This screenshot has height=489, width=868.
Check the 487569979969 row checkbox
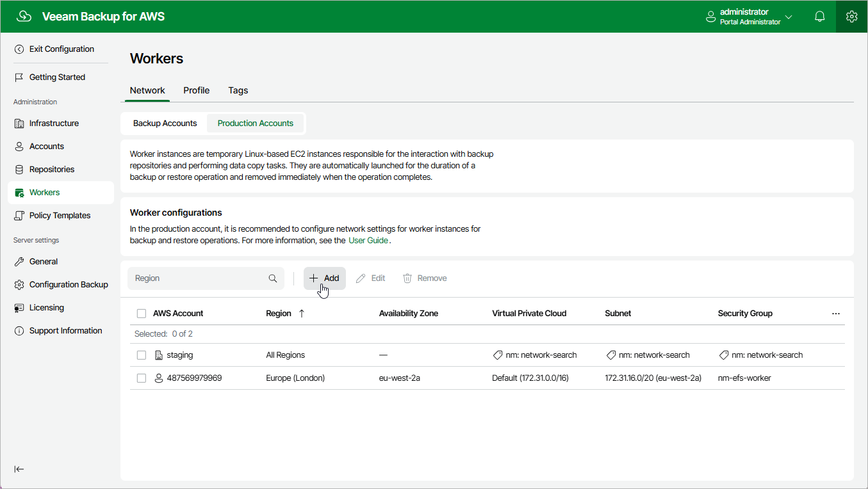[x=142, y=378]
